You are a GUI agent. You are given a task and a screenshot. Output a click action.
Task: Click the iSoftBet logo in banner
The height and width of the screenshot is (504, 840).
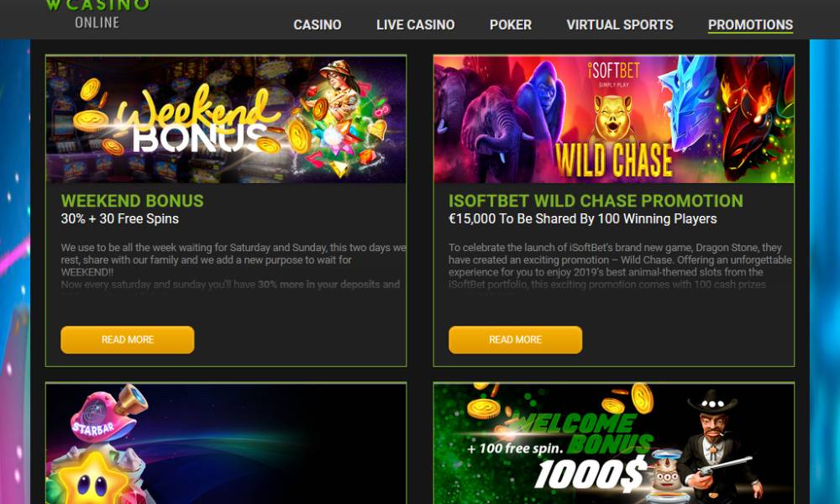point(613,73)
